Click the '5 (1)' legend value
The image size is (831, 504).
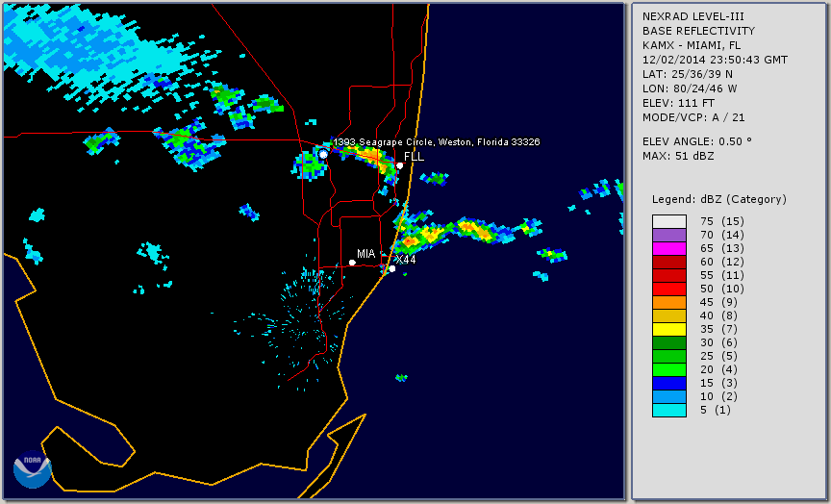716,410
